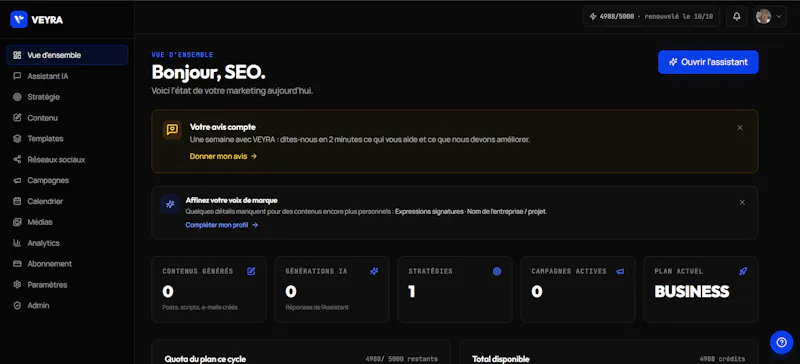Viewport: 800px width, 364px height.
Task: Click the target icon on Stratégies card
Action: click(497, 272)
